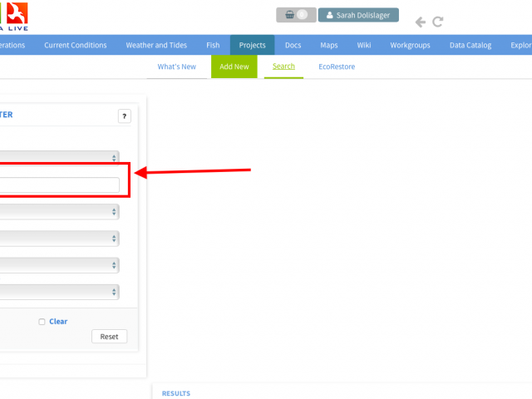Click the Clear link
The height and width of the screenshot is (399, 532).
click(x=58, y=322)
